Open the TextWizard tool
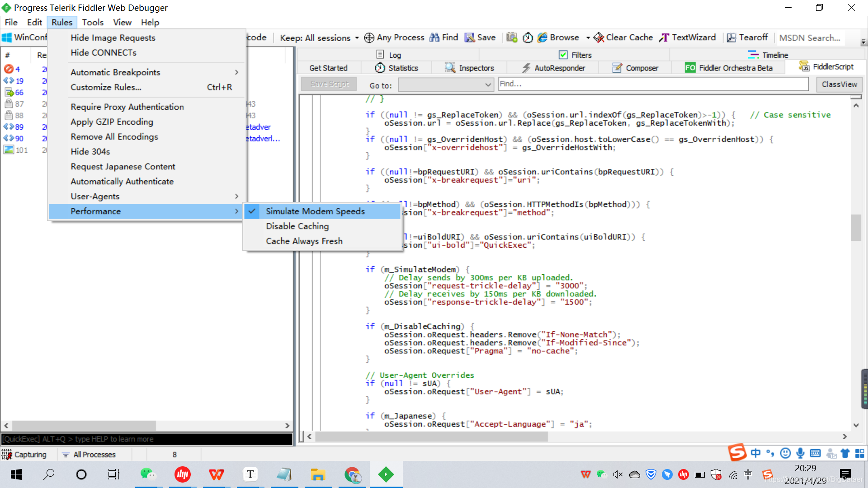The image size is (868, 488). (x=688, y=38)
